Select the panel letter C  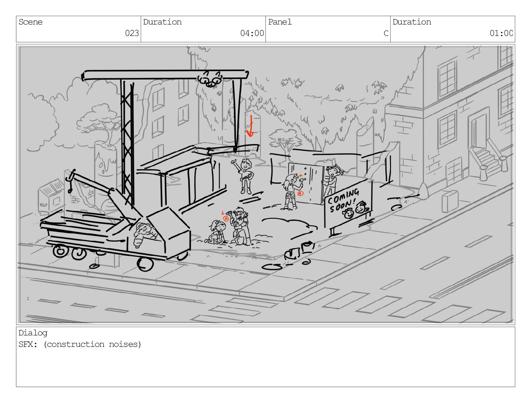386,33
